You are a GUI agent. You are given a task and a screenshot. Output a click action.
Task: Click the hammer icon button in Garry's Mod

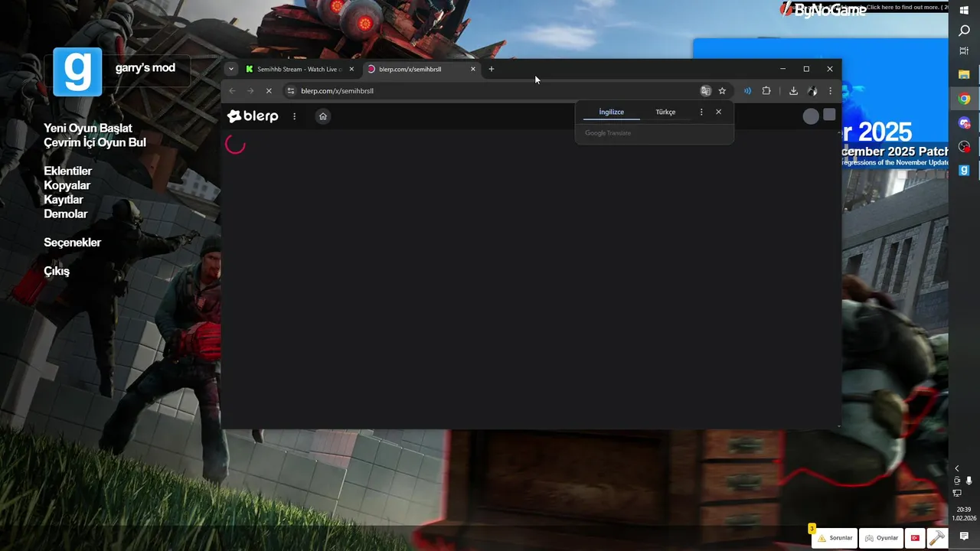pos(937,538)
